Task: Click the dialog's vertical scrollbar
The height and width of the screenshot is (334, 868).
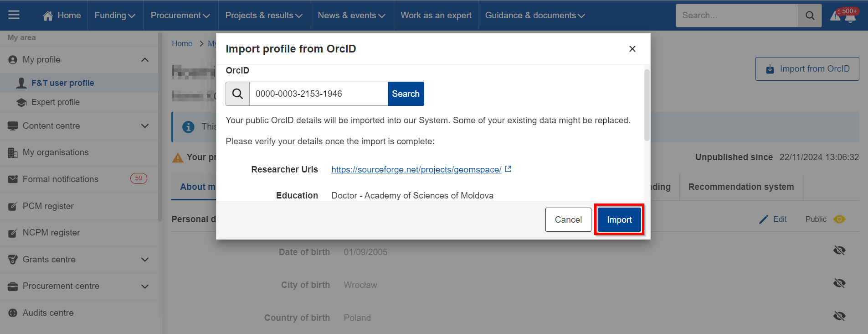Action: [x=647, y=105]
